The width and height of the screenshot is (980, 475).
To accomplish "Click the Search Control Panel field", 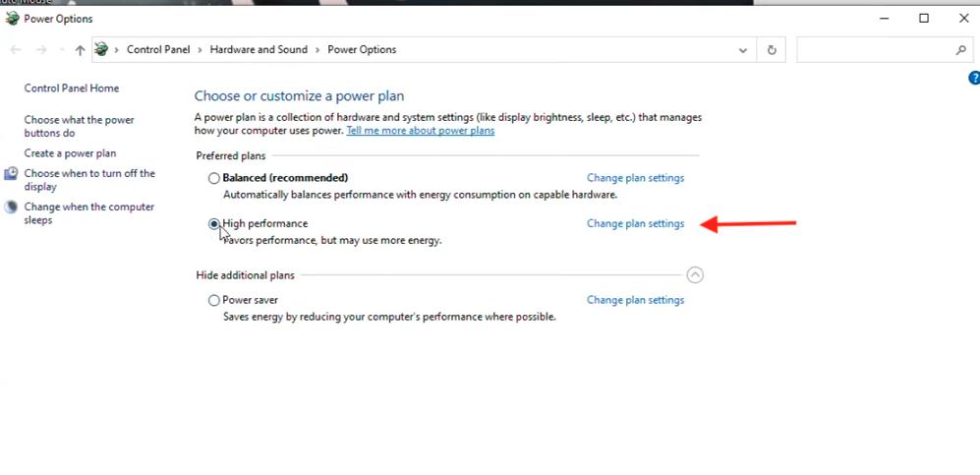I will click(875, 50).
